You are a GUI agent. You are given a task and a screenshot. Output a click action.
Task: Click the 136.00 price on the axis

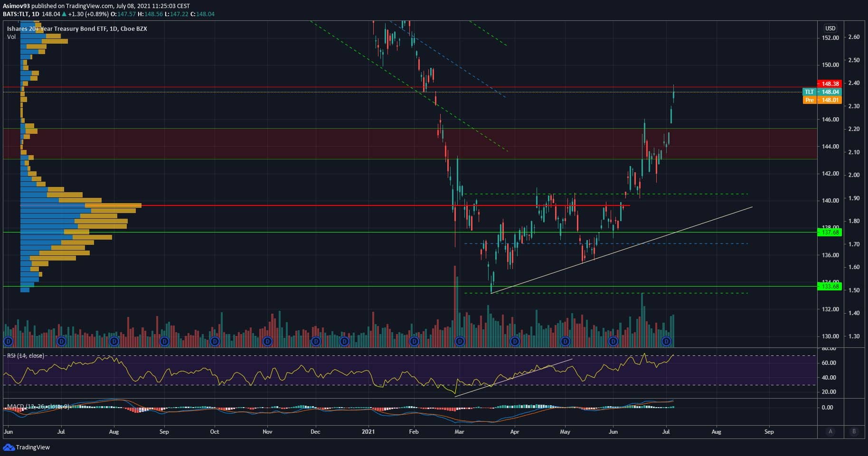pyautogui.click(x=830, y=255)
